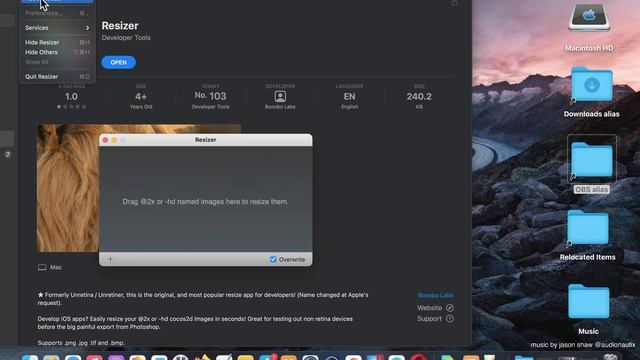The image size is (640, 360).
Task: Click the No. 103 chart ranking
Action: click(211, 97)
